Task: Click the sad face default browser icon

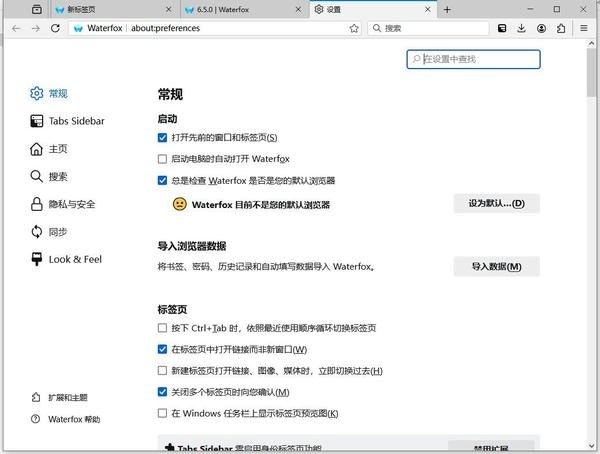Action: pyautogui.click(x=180, y=204)
